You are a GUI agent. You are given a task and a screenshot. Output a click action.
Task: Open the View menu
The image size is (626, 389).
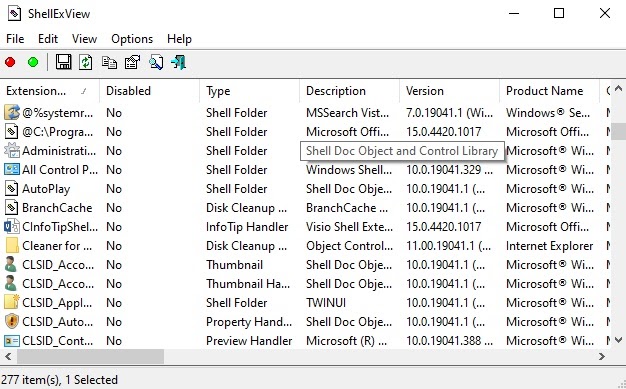point(84,39)
